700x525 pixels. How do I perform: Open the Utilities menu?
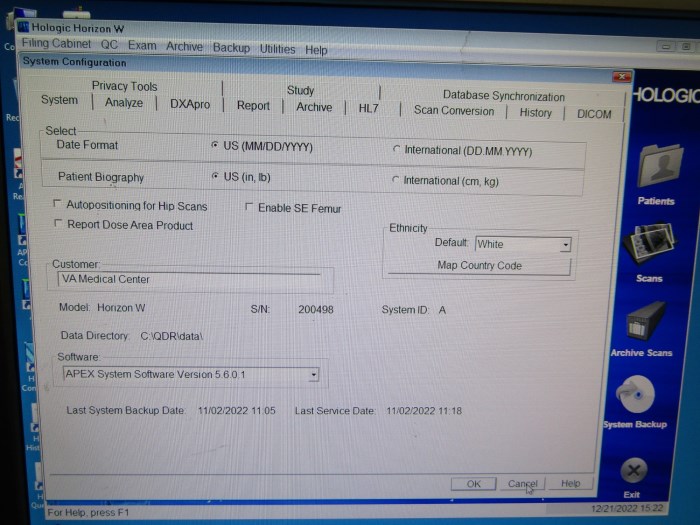(277, 49)
